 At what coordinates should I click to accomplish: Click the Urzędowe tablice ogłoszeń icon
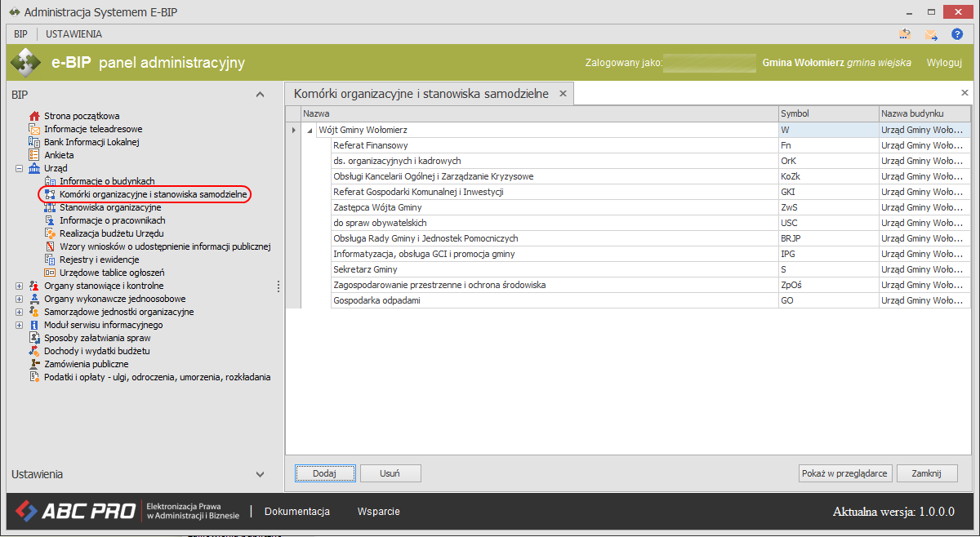pyautogui.click(x=50, y=273)
